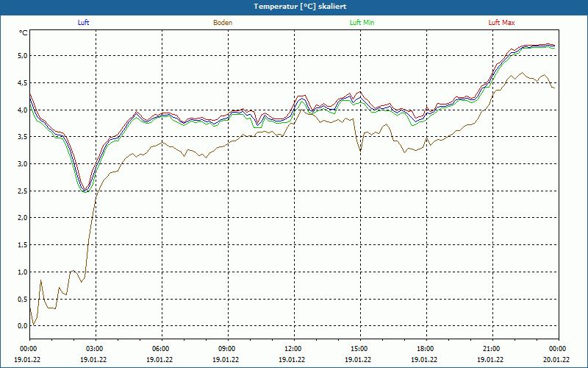Click the 15:00 time axis label

click(x=360, y=349)
